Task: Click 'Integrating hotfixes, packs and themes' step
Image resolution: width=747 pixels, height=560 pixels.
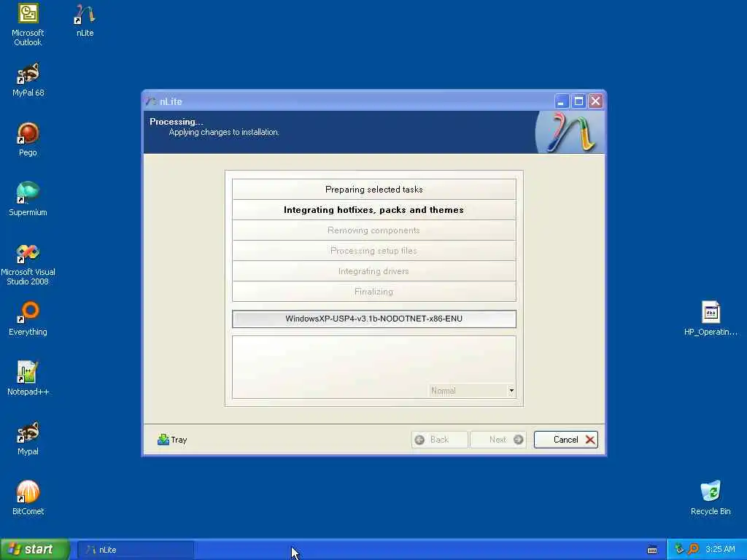Action: (374, 209)
